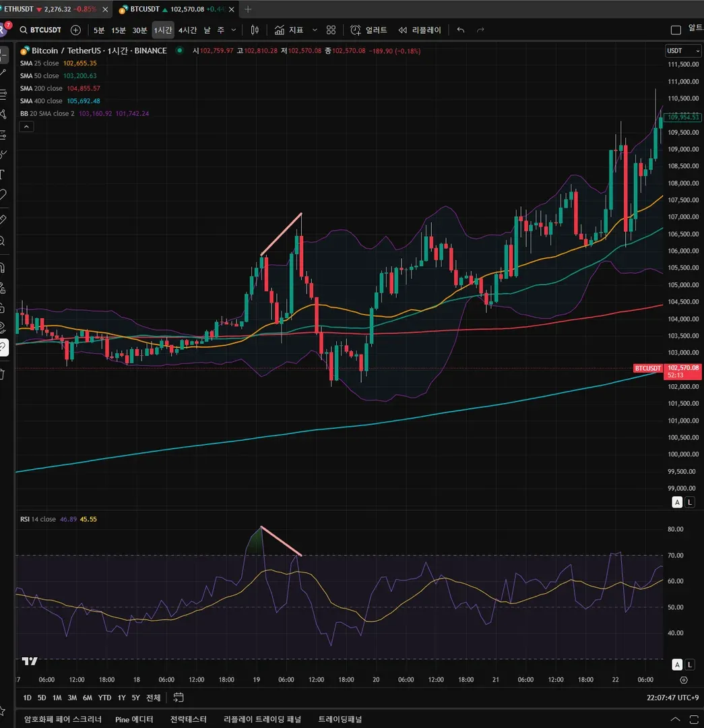This screenshot has width=704, height=728.
Task: Open the USDT currency dropdown
Action: pyautogui.click(x=682, y=51)
